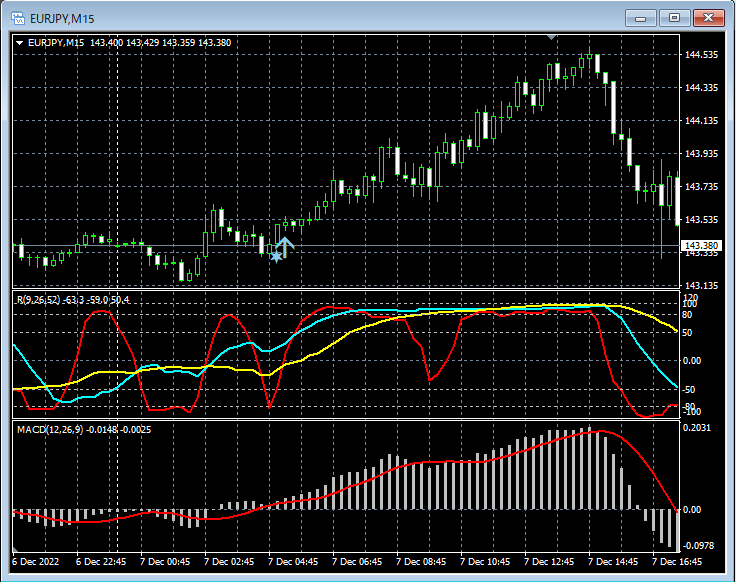This screenshot has height=582, width=737.
Task: Click the 7 Dec 08:45 time axis label
Action: (x=421, y=561)
